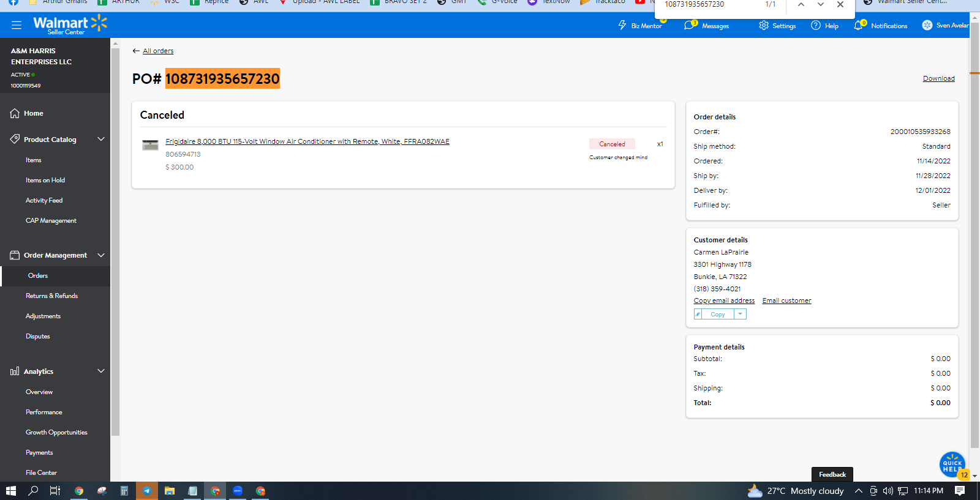980x500 pixels.
Task: Open the Quick Help bubble
Action: 952,465
